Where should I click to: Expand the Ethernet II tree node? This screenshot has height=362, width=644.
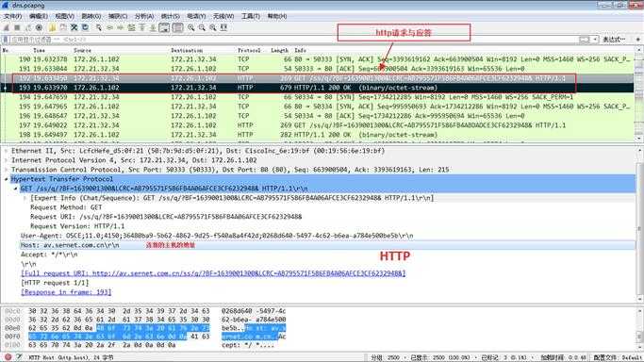(6, 151)
